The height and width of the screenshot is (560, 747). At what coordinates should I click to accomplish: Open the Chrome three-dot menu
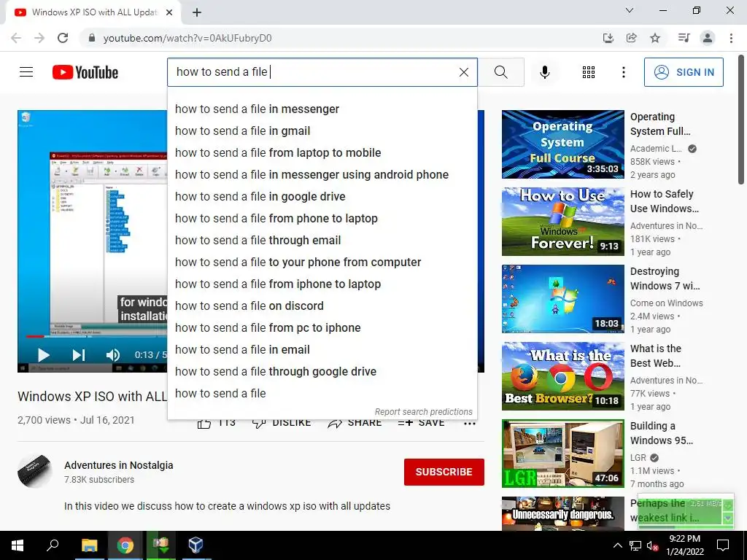click(x=731, y=38)
